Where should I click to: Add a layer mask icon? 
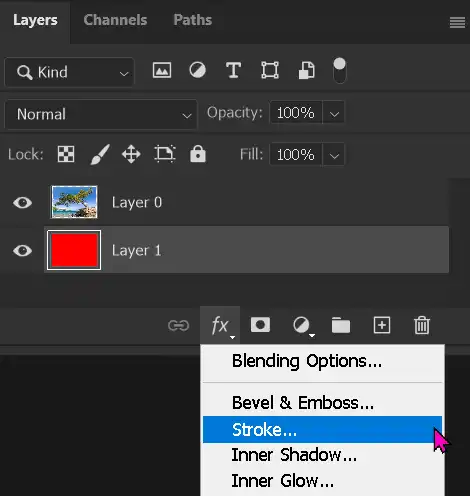pyautogui.click(x=260, y=325)
